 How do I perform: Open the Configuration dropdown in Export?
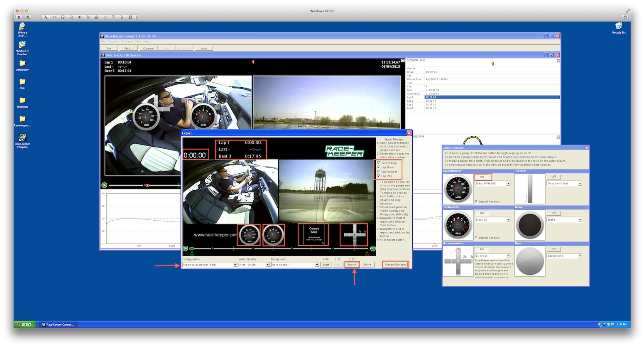point(210,265)
